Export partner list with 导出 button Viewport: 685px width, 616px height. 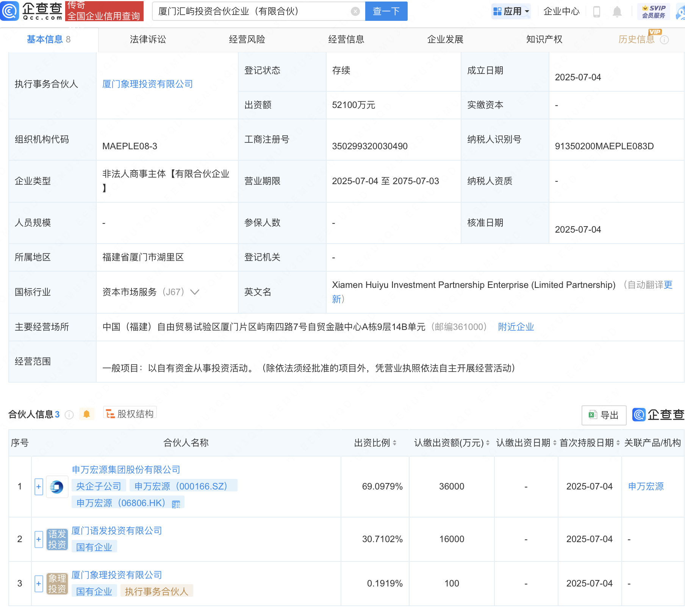click(x=604, y=415)
